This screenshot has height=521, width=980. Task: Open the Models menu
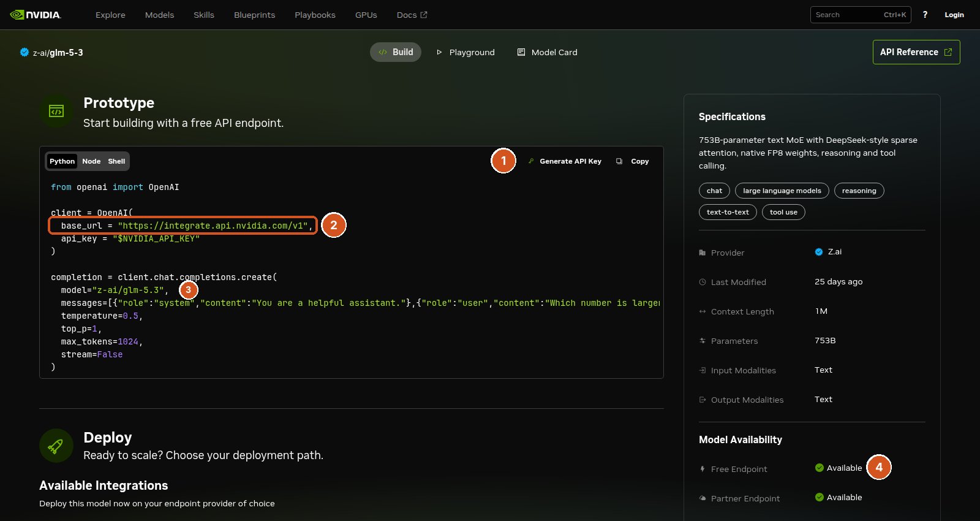tap(160, 15)
